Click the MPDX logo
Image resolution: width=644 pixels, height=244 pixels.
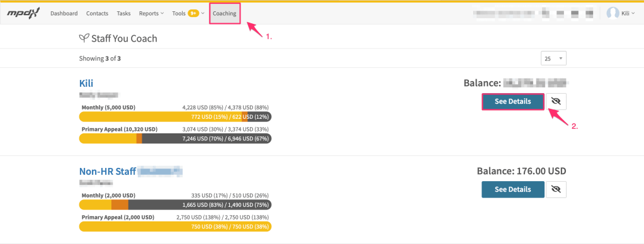[x=23, y=13]
